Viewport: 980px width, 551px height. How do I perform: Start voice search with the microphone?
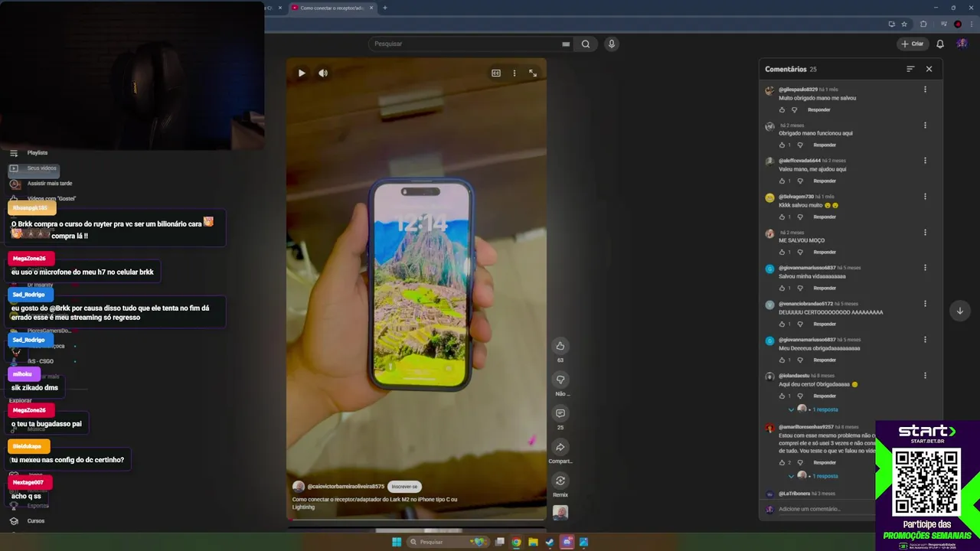coord(611,44)
